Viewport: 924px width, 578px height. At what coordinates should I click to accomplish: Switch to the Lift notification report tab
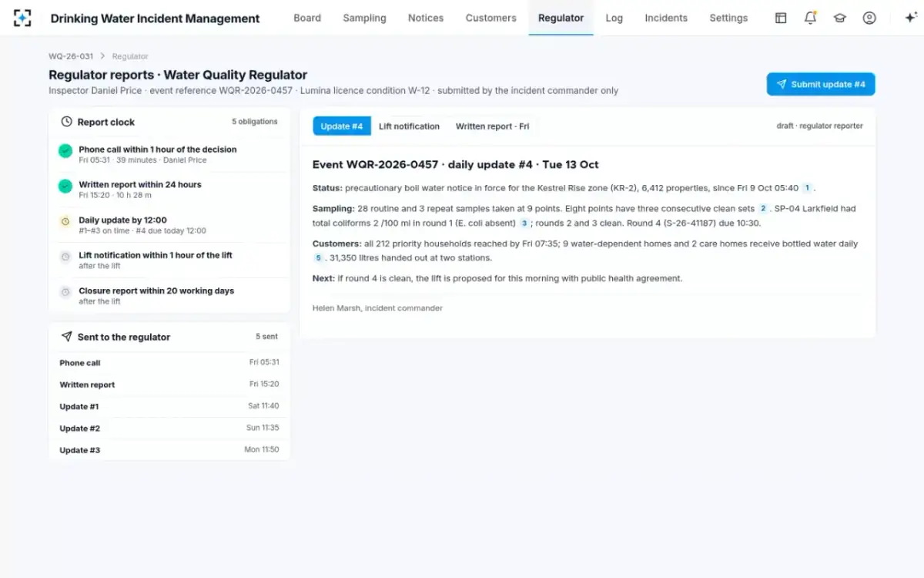point(409,126)
